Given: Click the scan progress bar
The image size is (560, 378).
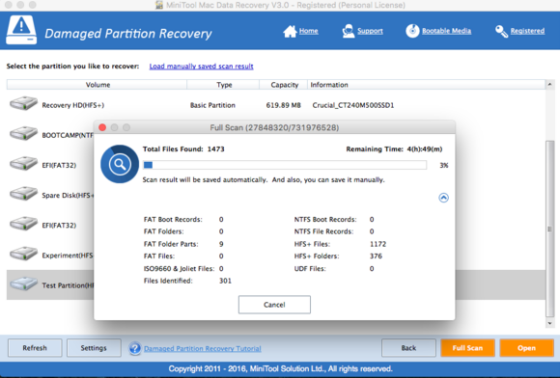Looking at the screenshot, I should coord(285,165).
